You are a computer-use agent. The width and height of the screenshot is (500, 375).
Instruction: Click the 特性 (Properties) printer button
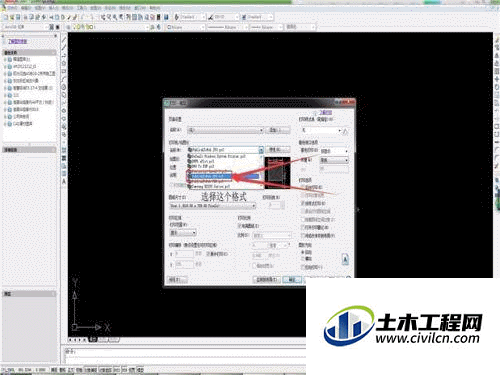(278, 150)
